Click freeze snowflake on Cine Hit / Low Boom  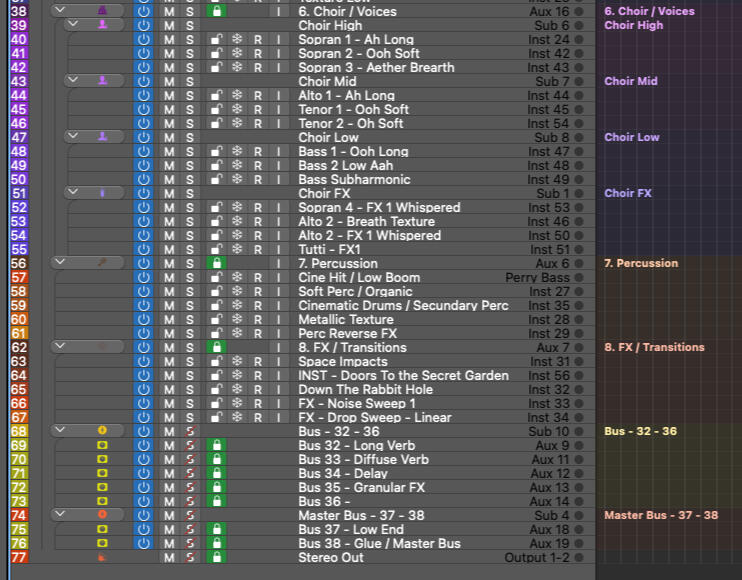click(237, 277)
